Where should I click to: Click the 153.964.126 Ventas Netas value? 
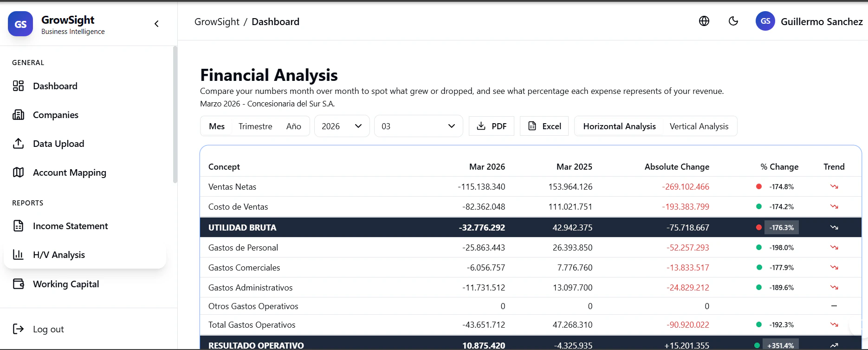point(570,186)
